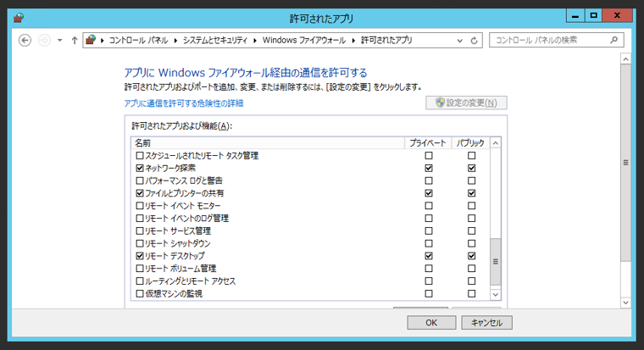Viewport: 644px width, 350px height.
Task: Toggle スケジュールされたリモート タスク管理 checkbox
Action: [x=140, y=156]
